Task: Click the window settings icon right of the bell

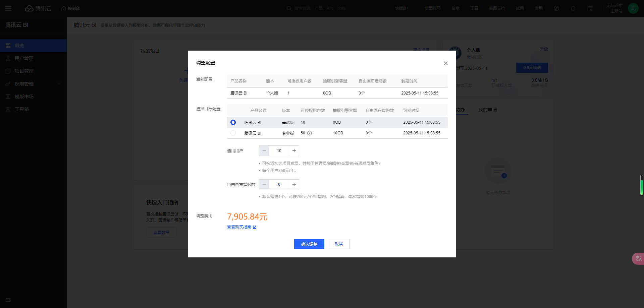Action: [590, 8]
